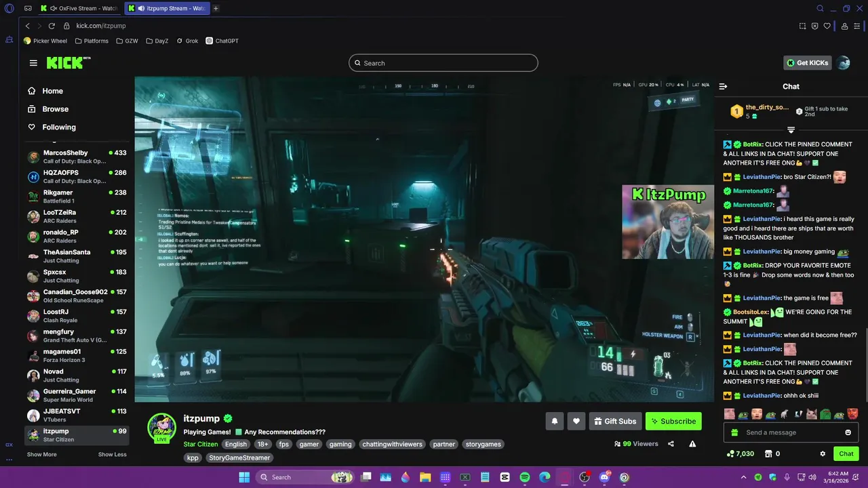Mute the OxFive Stream tab audio
Viewport: 868px width, 488px height.
tap(54, 8)
